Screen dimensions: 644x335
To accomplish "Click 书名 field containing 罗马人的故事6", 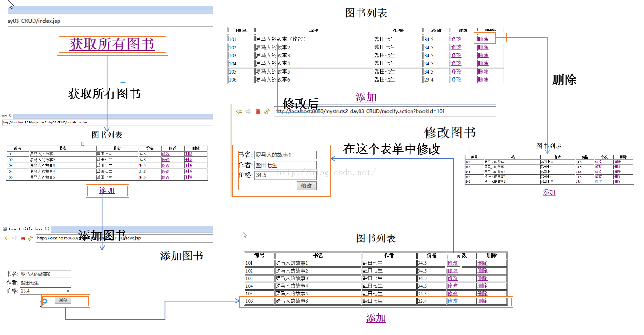I will tap(45, 274).
